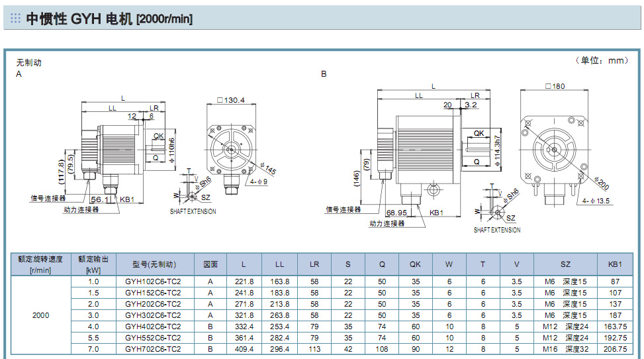Click the (146) height dimension

coord(356,179)
